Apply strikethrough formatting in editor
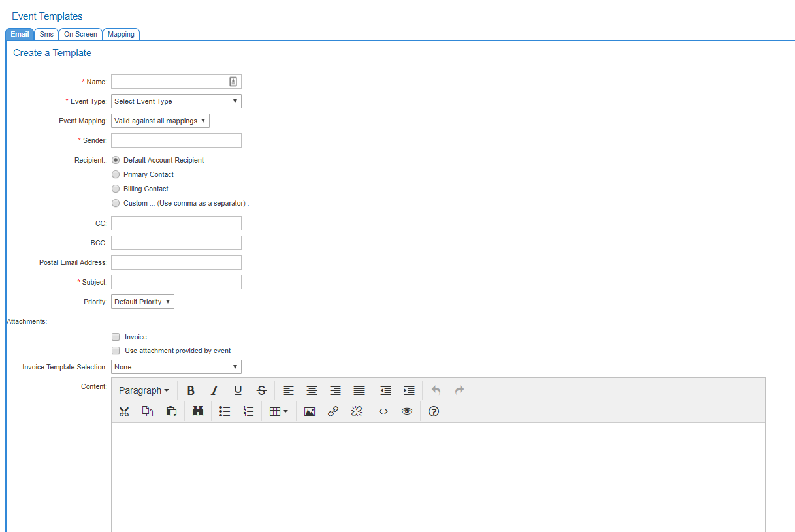Viewport: 795px width, 532px height. (x=261, y=390)
